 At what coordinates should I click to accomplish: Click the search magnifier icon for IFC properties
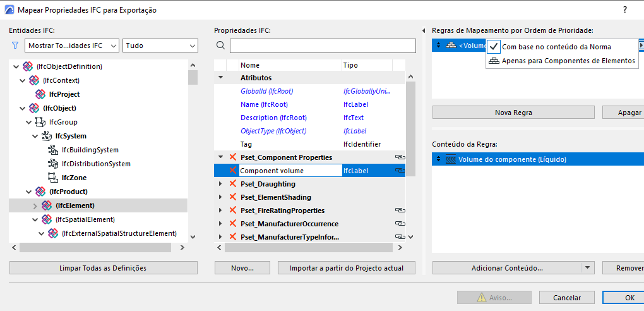point(220,46)
